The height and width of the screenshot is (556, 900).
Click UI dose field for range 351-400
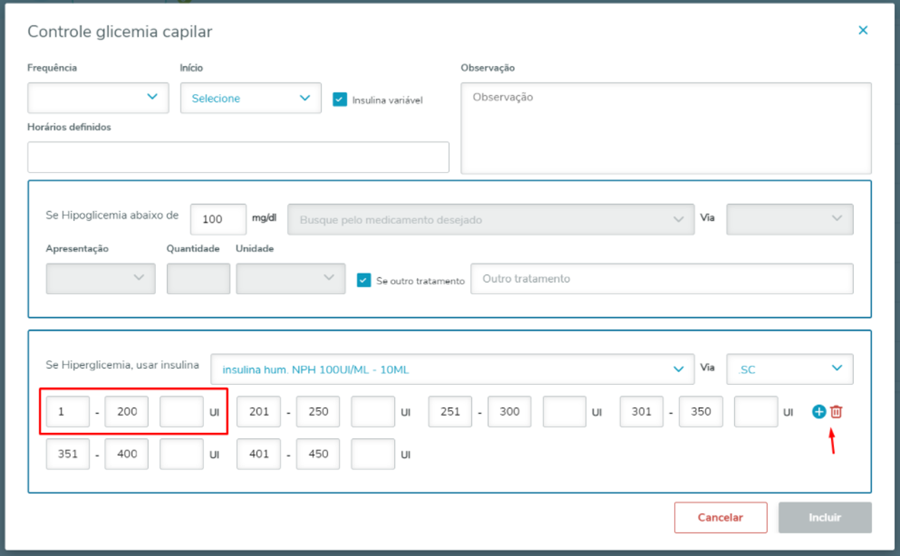pos(181,454)
